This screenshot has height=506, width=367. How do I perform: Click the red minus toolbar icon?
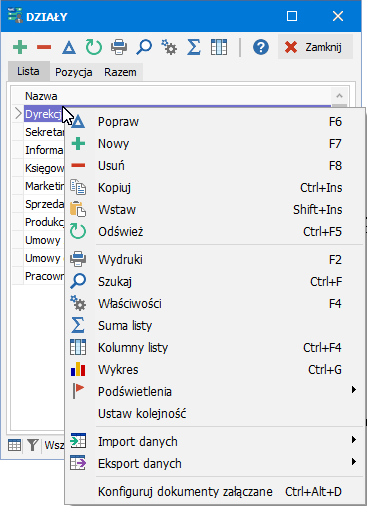(x=44, y=47)
